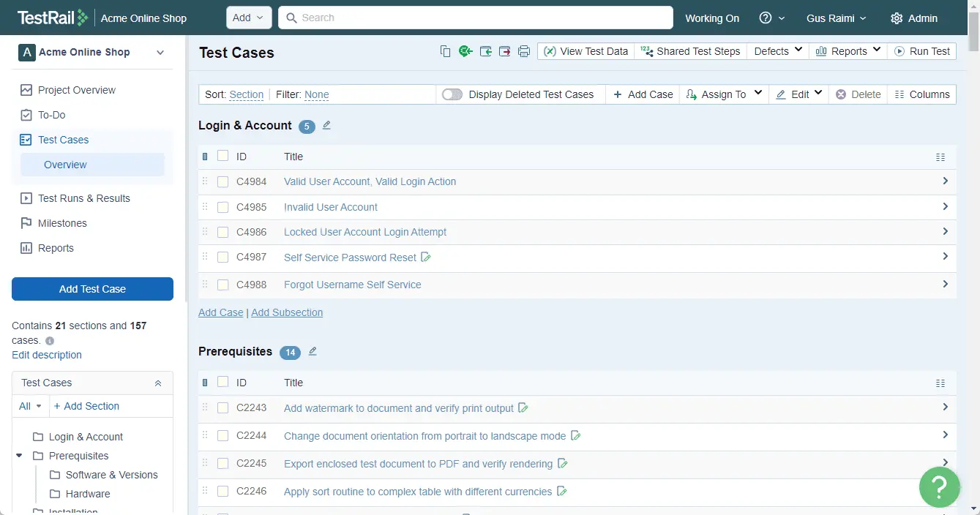980x515 pixels.
Task: Open the Add dropdown in top bar
Action: click(249, 18)
